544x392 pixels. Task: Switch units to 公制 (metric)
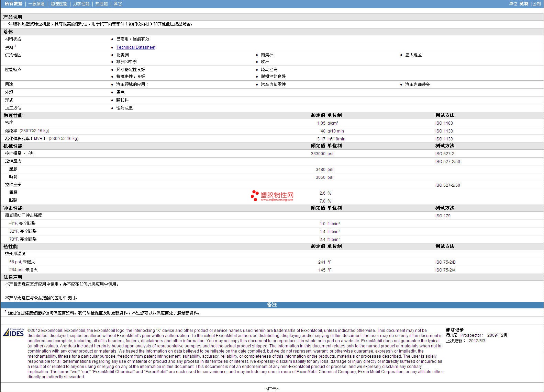pyautogui.click(x=536, y=4)
